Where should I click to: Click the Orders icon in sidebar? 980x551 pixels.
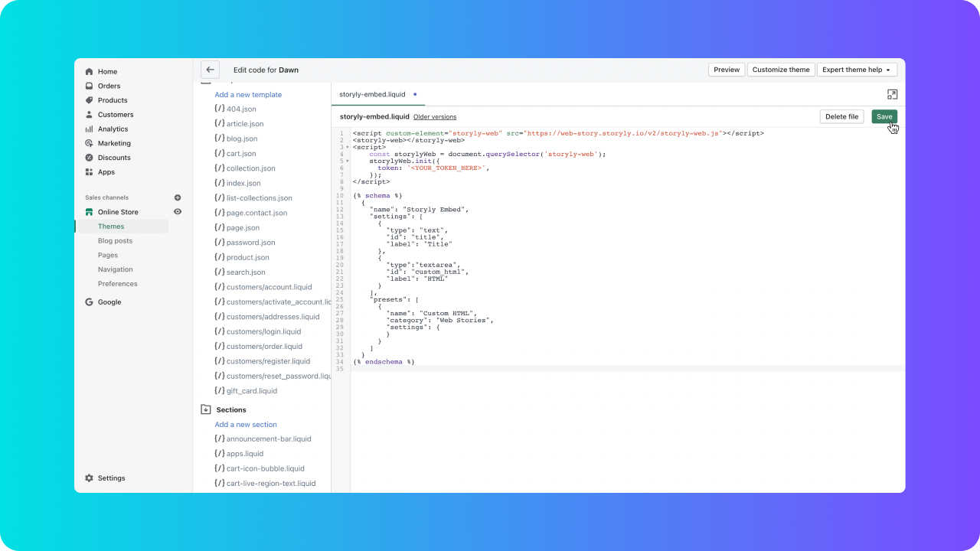89,86
